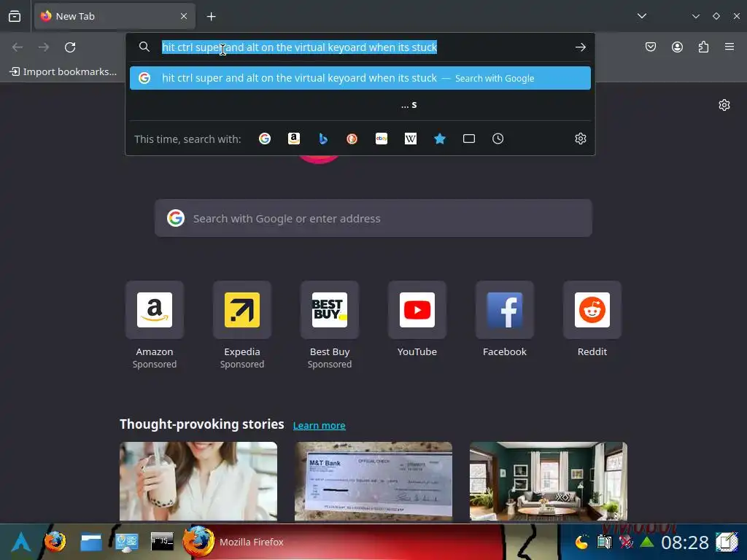Image resolution: width=747 pixels, height=560 pixels.
Task: Click the green triangle tray icon
Action: click(x=647, y=542)
